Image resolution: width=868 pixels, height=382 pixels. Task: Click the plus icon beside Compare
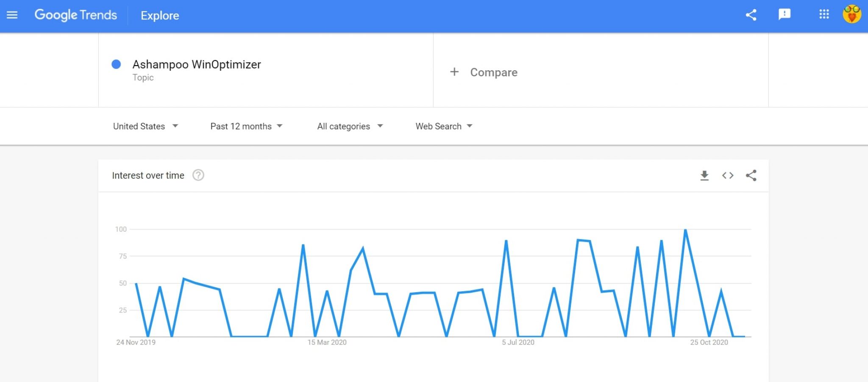point(454,72)
